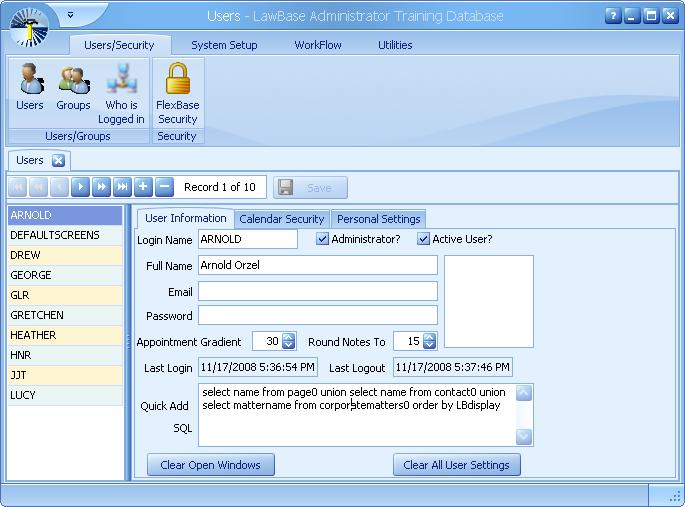Select HNR in the user list
This screenshot has height=507, width=685.
[x=65, y=355]
